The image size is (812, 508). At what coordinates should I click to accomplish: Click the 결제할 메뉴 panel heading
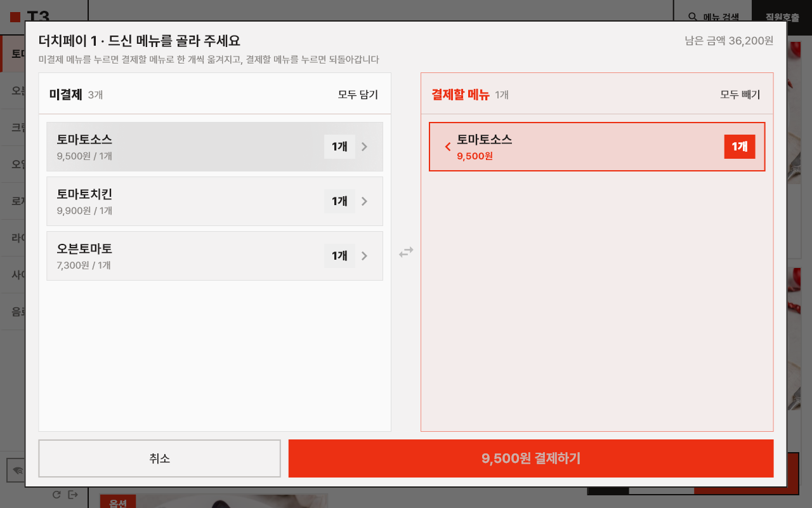461,95
